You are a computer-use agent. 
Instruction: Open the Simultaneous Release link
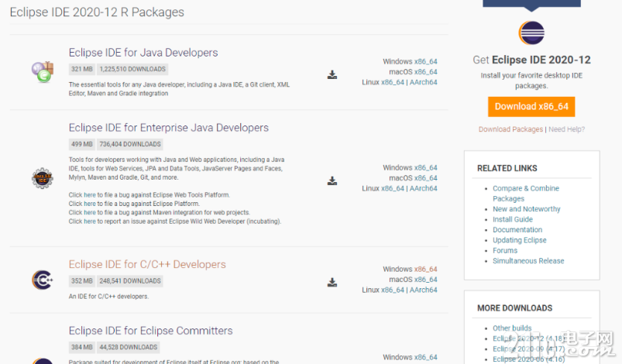(x=528, y=261)
